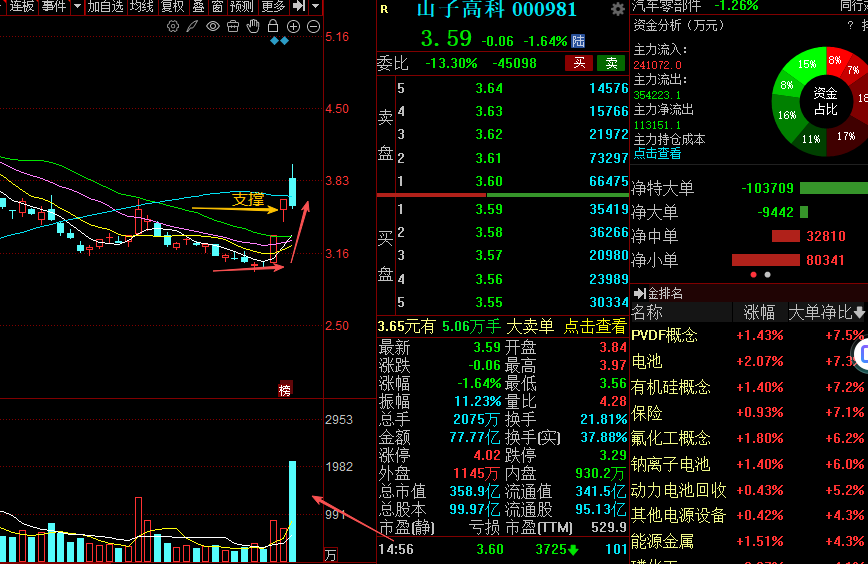Click 点击查看 under 主力持仓成本
The height and width of the screenshot is (564, 868).
pos(657,154)
